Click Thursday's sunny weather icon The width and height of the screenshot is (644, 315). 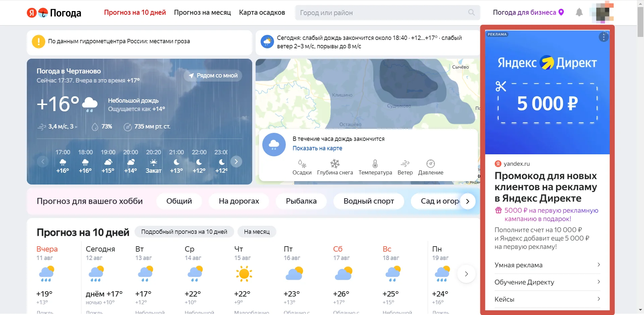coord(244,274)
